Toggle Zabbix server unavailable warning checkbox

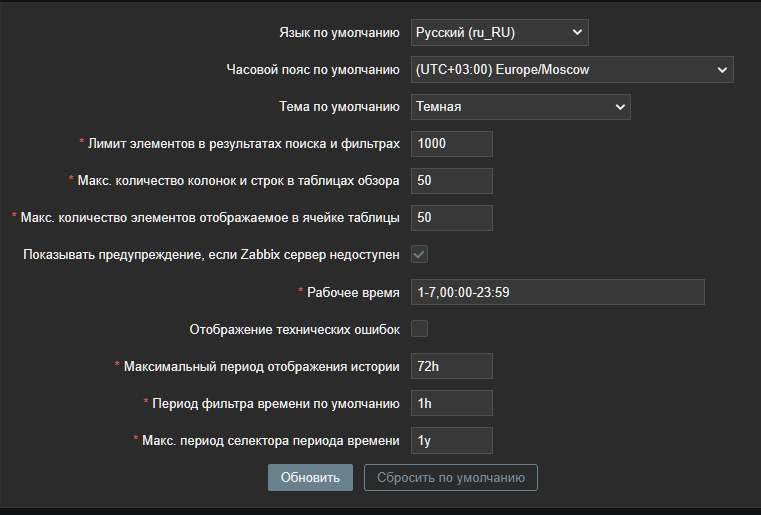[419, 254]
